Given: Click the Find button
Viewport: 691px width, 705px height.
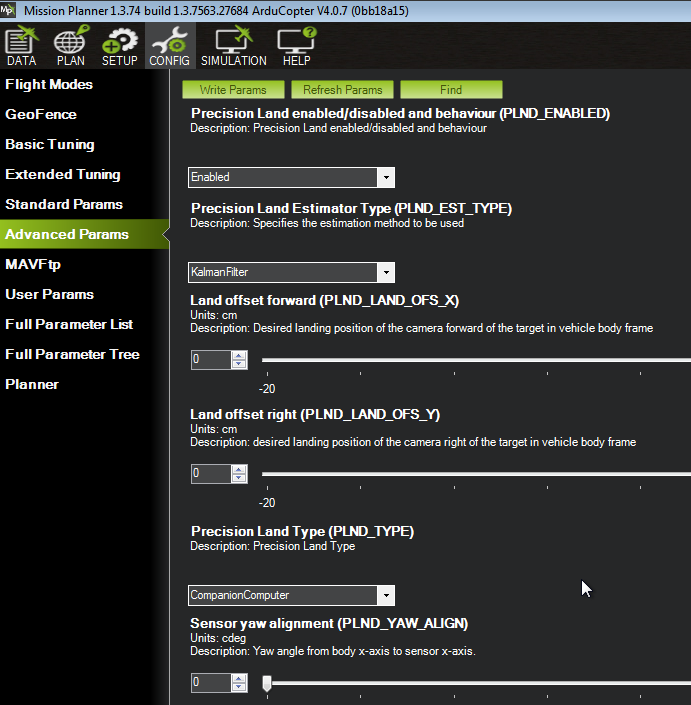Looking at the screenshot, I should pos(451,89).
